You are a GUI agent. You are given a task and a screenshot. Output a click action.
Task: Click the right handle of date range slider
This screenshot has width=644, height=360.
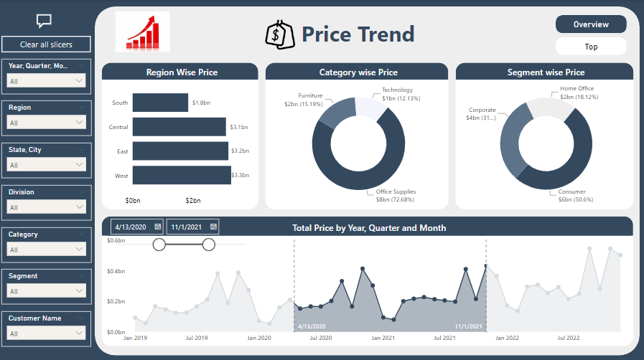(x=209, y=245)
